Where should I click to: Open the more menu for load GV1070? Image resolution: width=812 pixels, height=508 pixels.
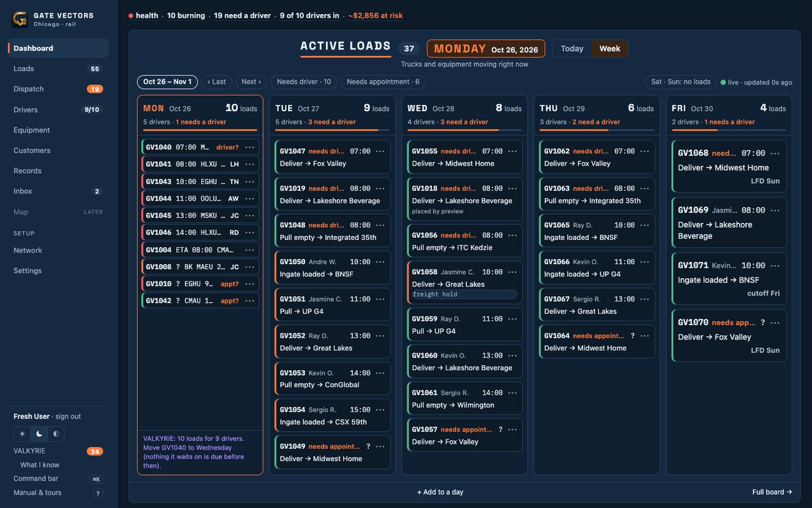[776, 323]
